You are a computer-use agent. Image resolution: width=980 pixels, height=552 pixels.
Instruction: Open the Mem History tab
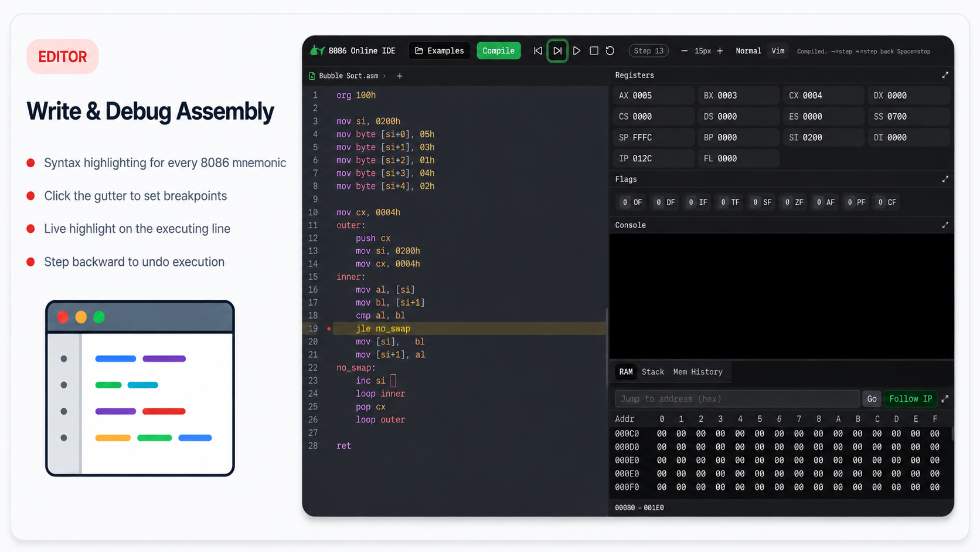[x=697, y=372]
